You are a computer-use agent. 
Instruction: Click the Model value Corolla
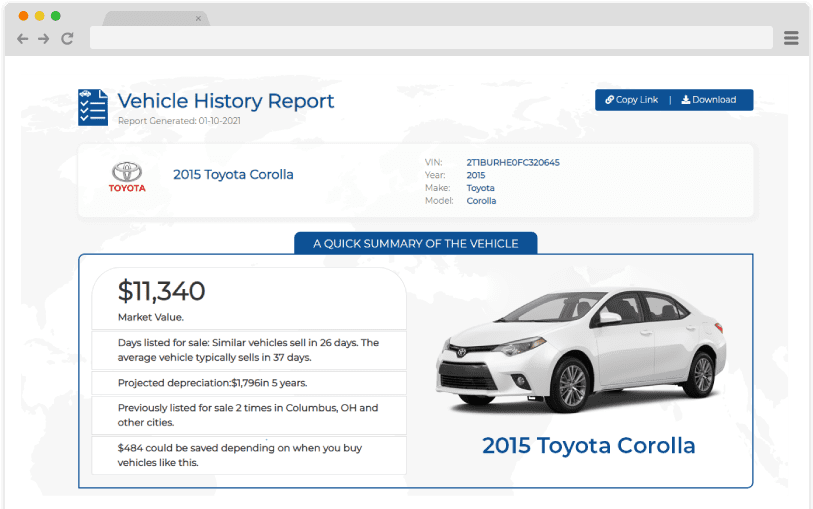(481, 201)
